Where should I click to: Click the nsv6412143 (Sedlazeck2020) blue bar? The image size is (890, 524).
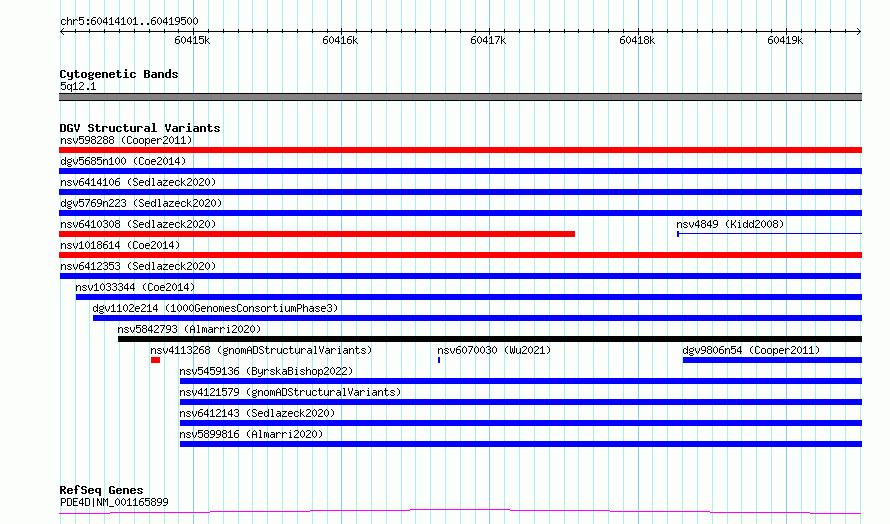521,423
